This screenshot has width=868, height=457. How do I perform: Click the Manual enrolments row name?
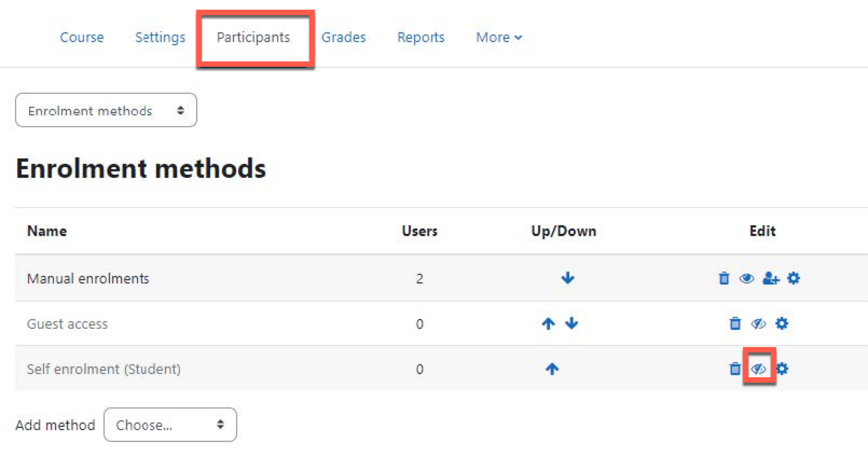point(88,279)
